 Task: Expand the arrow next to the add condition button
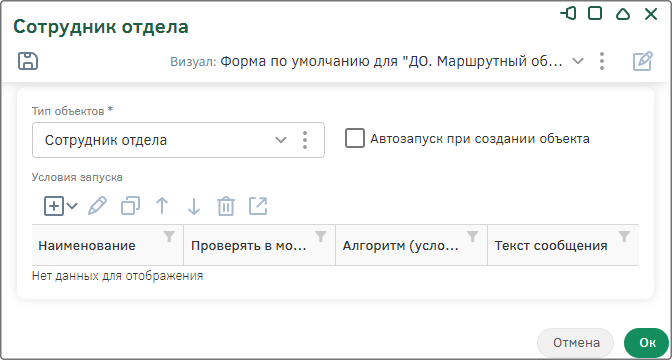coord(72,206)
